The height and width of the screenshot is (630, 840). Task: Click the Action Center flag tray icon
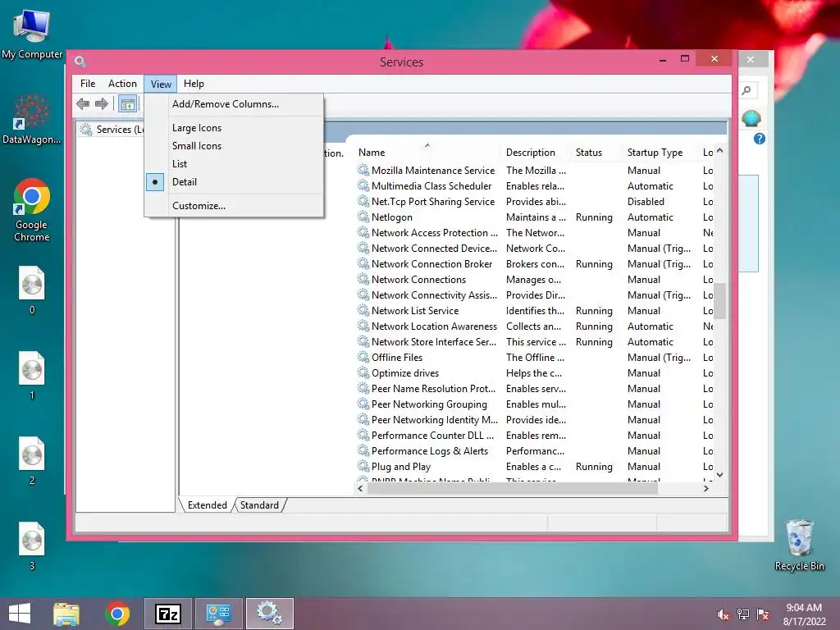[x=763, y=614]
